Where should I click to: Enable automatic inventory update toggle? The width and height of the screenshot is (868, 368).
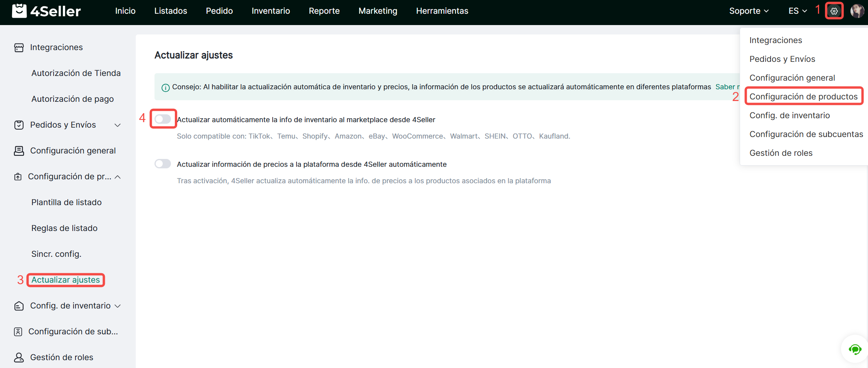pos(163,119)
